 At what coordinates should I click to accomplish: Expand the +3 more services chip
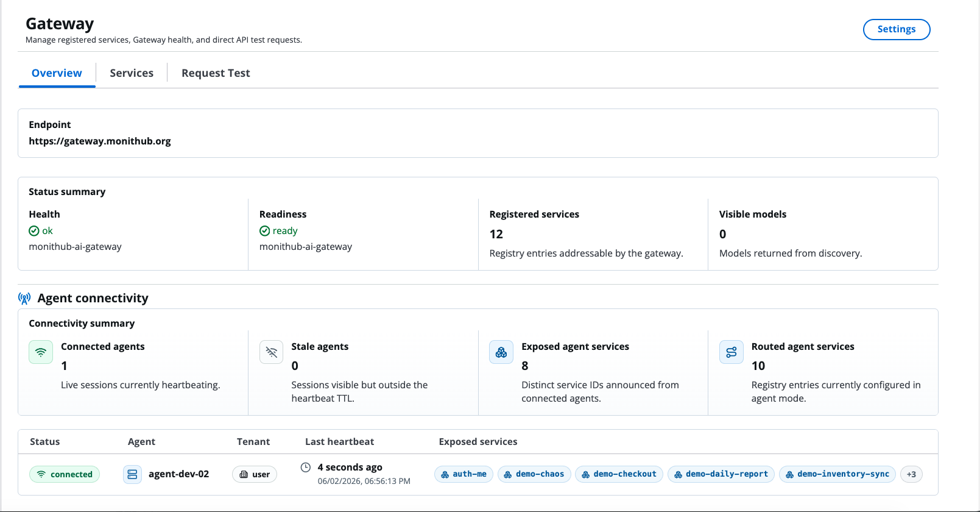click(x=911, y=474)
